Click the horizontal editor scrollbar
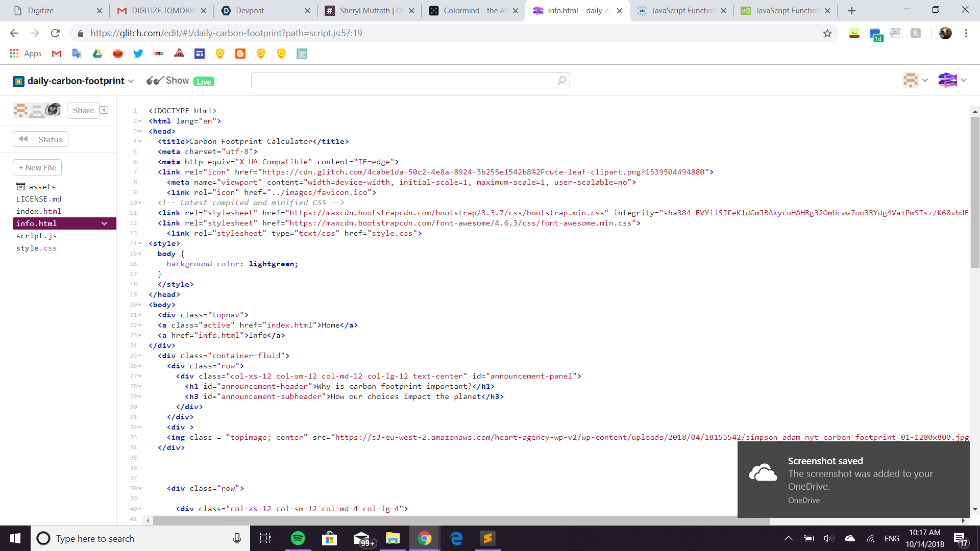 [x=459, y=520]
